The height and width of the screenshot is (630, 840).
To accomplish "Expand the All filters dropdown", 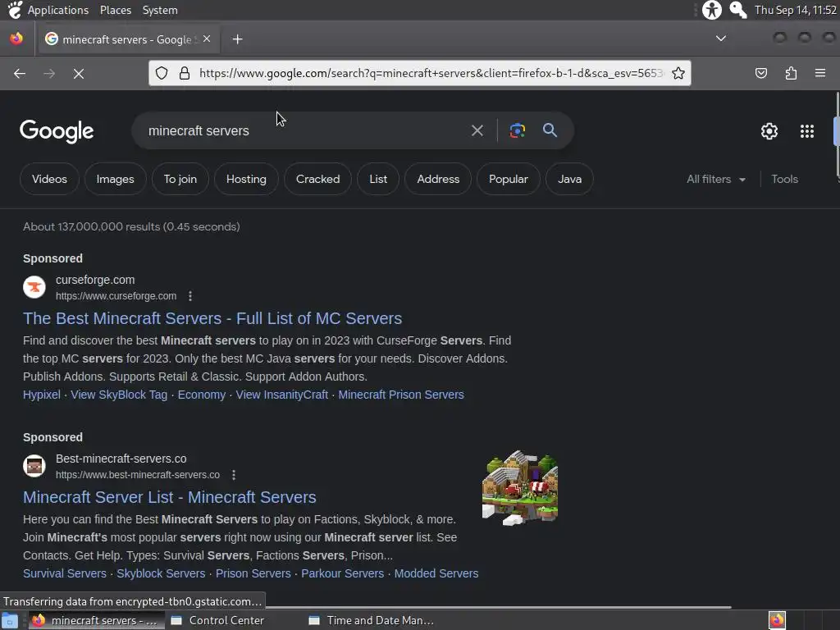I will click(715, 179).
